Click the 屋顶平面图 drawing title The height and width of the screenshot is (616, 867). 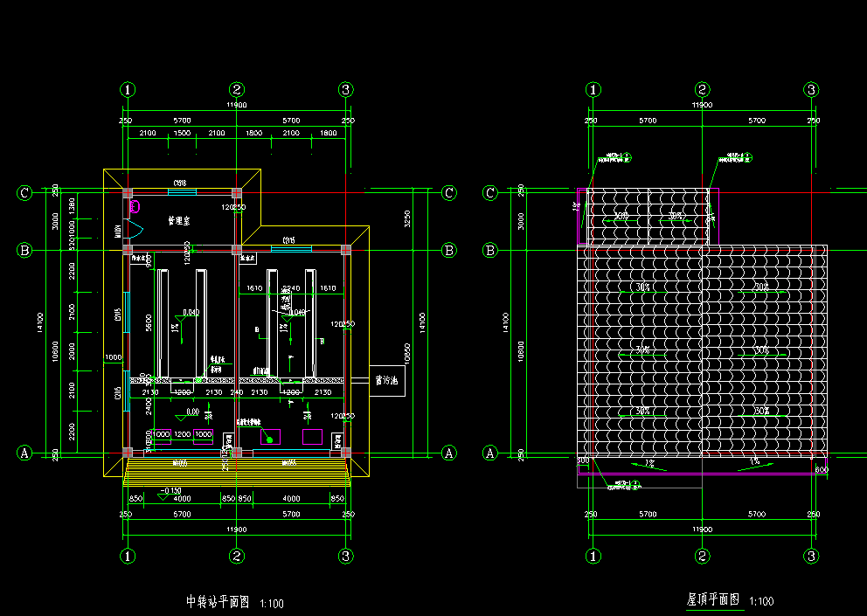click(713, 600)
